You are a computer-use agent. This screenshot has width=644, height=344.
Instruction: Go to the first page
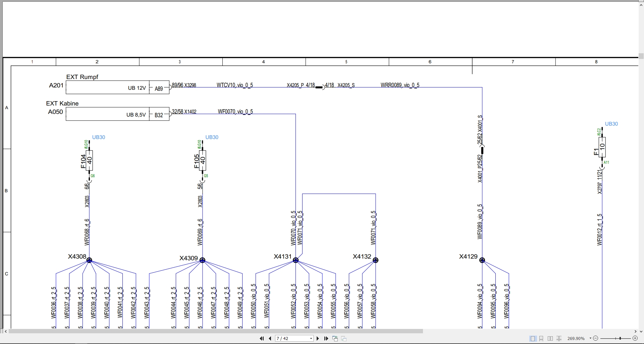(262, 339)
